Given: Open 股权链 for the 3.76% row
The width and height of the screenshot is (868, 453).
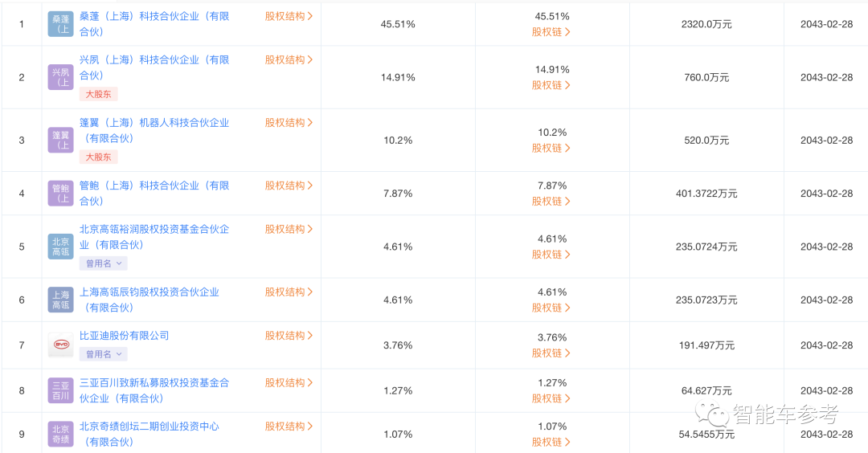Looking at the screenshot, I should pyautogui.click(x=551, y=353).
